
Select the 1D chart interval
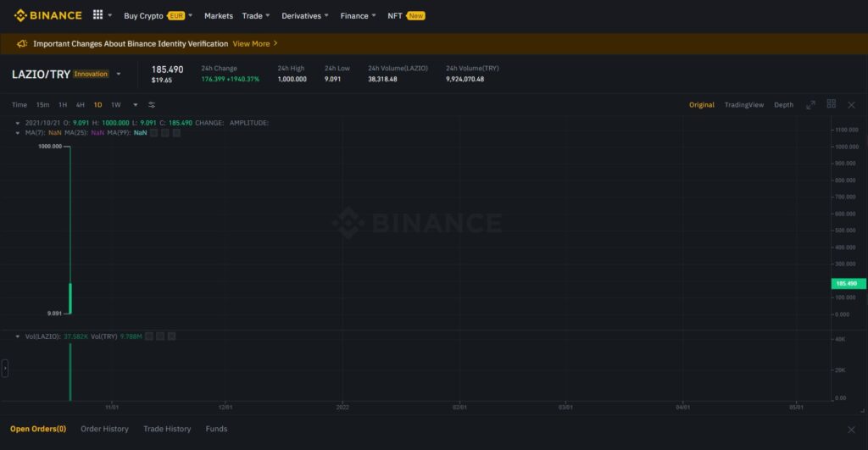point(98,104)
